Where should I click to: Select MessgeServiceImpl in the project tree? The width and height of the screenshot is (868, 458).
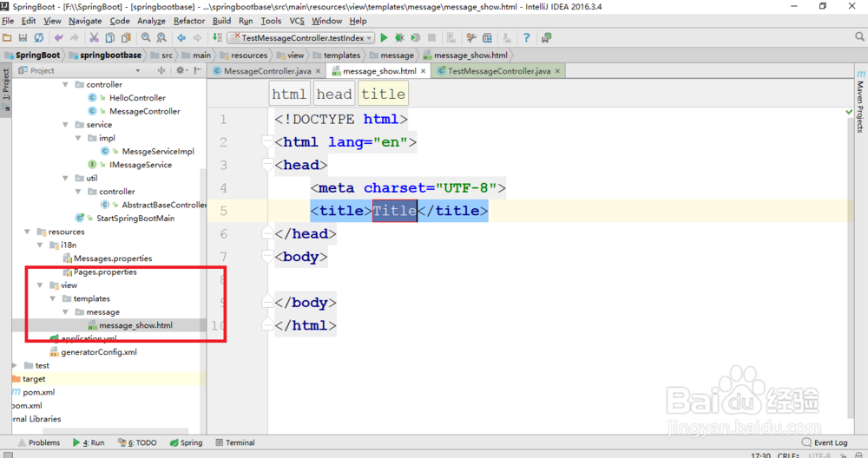point(158,152)
